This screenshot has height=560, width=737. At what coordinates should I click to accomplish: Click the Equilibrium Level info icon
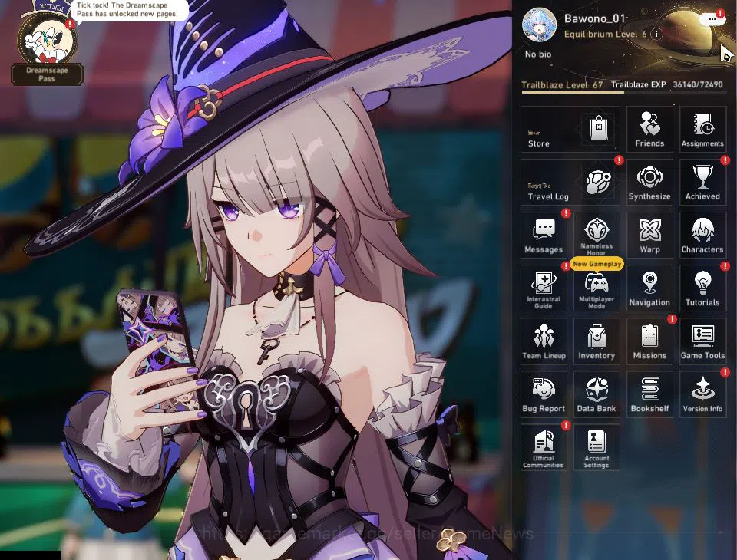click(656, 35)
